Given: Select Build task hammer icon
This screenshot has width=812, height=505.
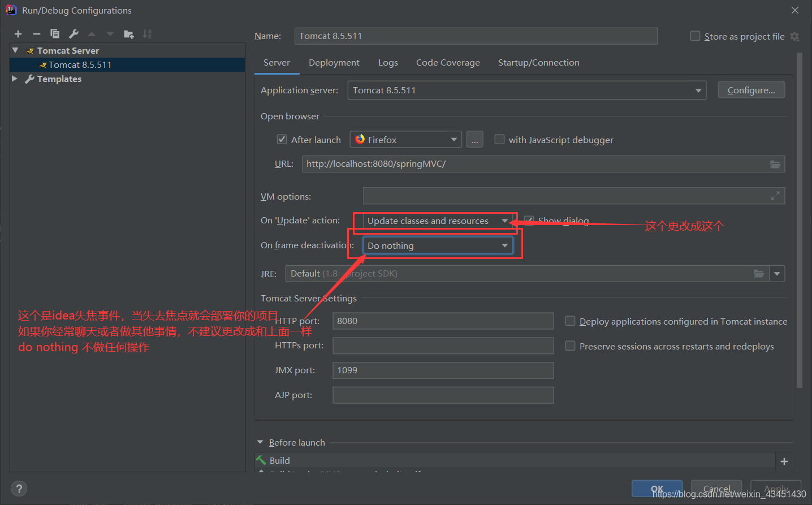Looking at the screenshot, I should (x=261, y=460).
